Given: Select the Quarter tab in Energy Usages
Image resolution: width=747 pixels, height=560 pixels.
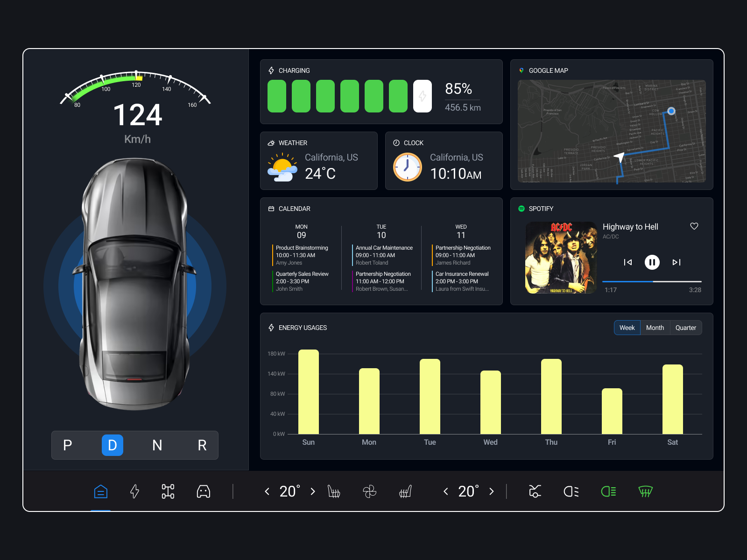Looking at the screenshot, I should click(685, 328).
